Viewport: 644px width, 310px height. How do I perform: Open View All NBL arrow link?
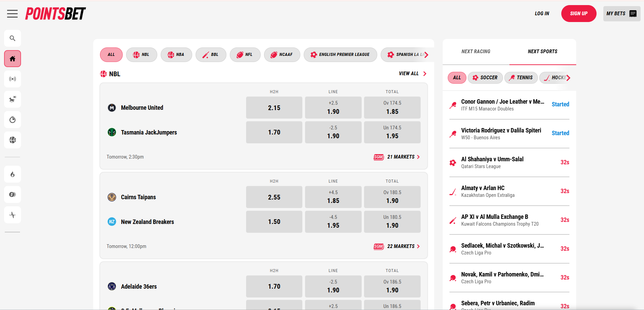[413, 74]
